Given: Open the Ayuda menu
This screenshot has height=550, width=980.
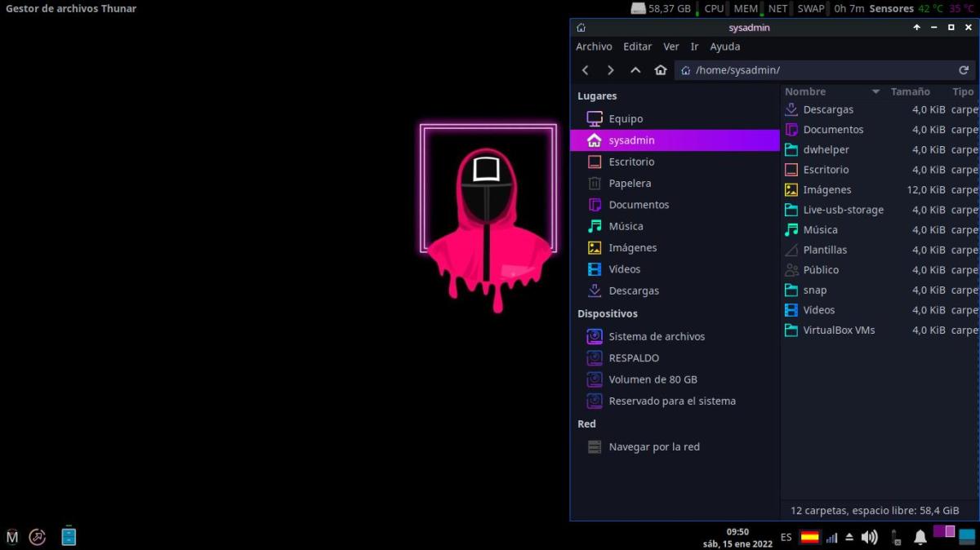Looking at the screenshot, I should 724,47.
